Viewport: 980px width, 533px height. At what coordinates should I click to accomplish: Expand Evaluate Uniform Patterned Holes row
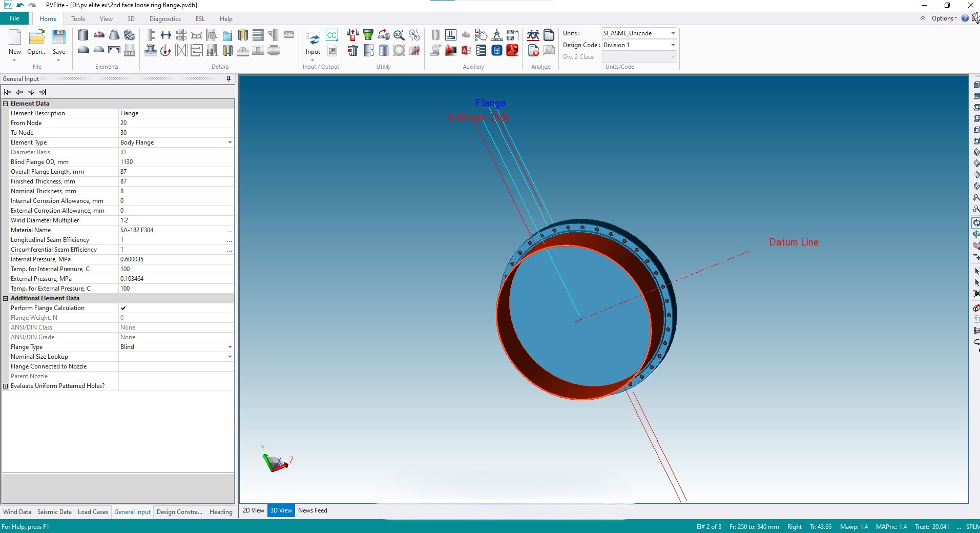6,386
